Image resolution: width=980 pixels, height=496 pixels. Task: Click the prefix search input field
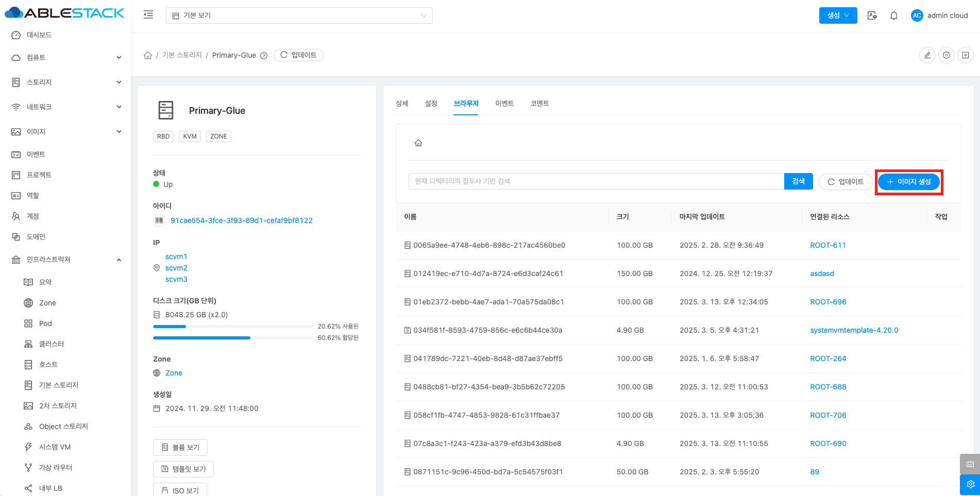596,181
